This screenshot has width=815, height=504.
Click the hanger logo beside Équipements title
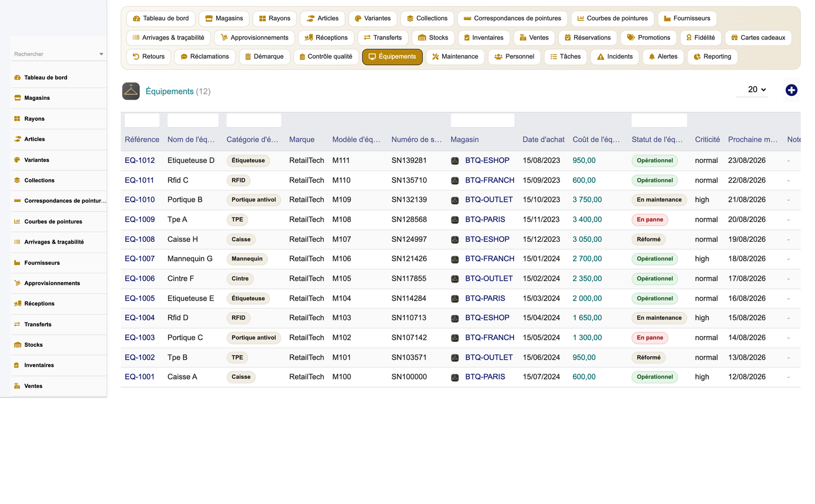(131, 91)
